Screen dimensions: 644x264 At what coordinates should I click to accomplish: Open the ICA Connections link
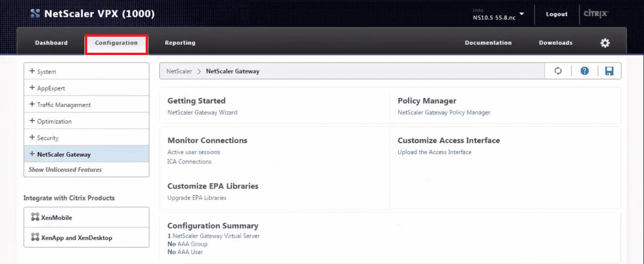tap(190, 161)
